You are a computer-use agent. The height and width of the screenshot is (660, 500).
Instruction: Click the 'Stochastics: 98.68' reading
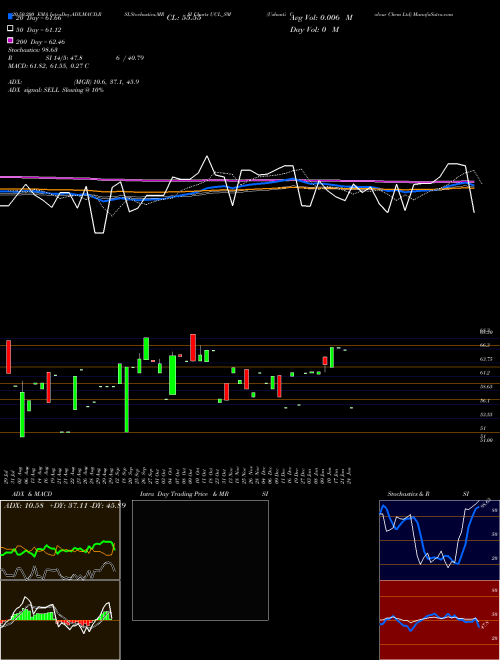(32, 50)
